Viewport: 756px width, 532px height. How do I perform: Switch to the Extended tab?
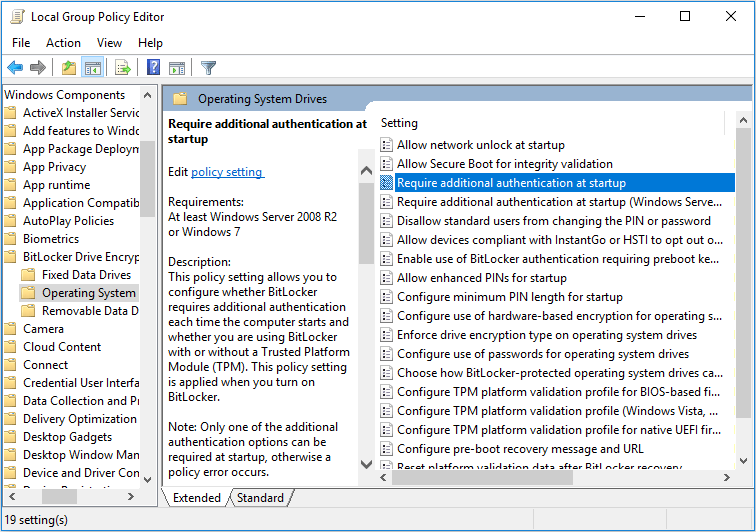[x=196, y=498]
